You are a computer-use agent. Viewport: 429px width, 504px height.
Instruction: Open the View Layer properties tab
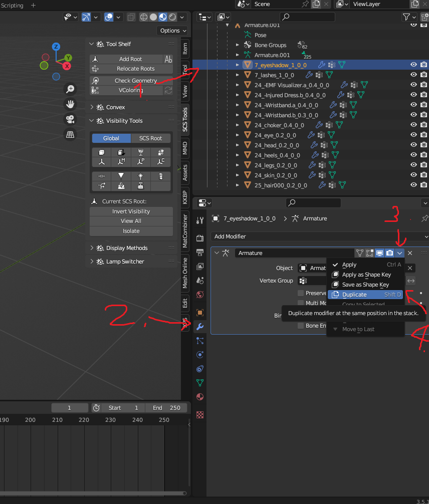199,266
